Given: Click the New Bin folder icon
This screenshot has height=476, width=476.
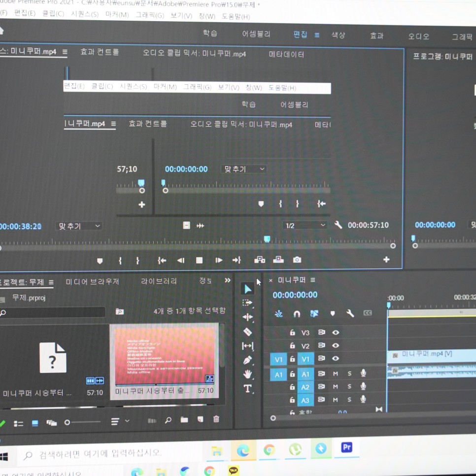Looking at the screenshot, I should point(184,419).
